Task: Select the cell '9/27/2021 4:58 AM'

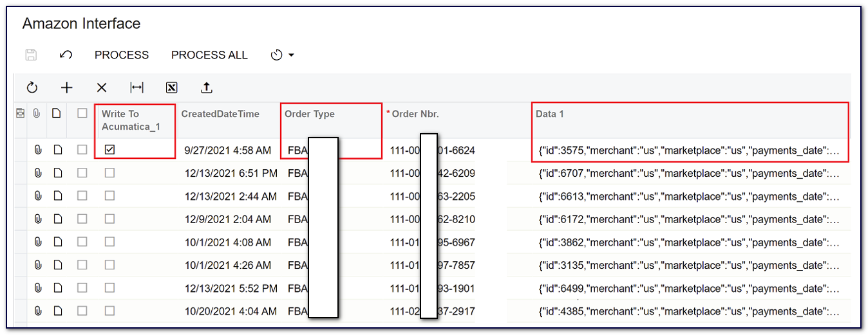Action: point(228,150)
